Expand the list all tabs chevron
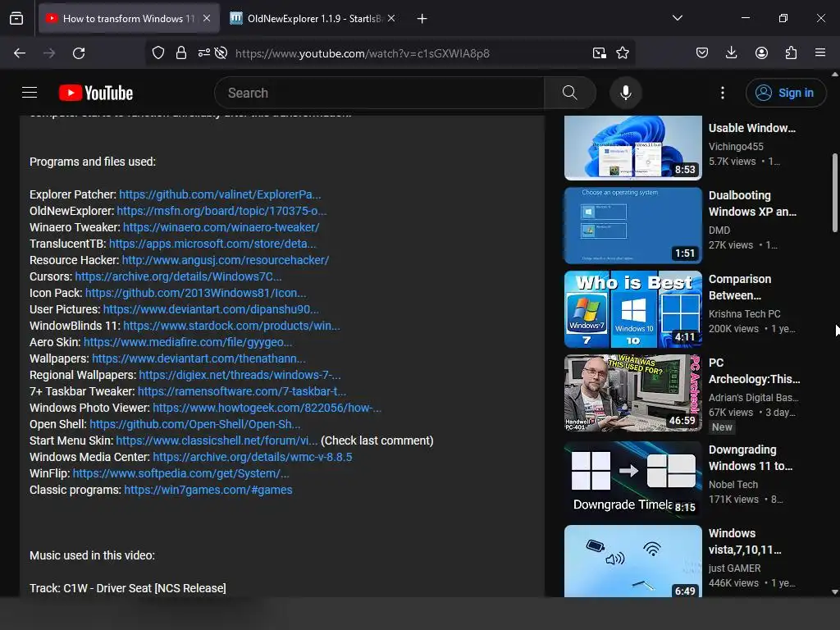 click(677, 18)
